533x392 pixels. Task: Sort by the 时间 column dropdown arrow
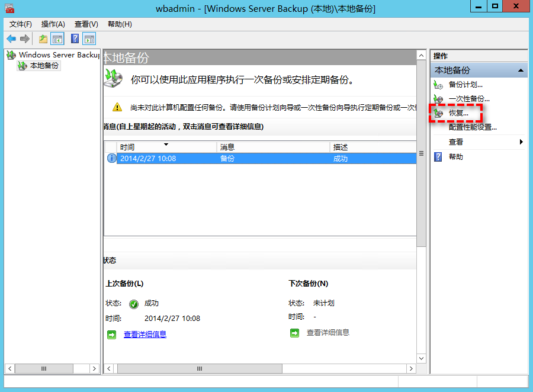click(x=166, y=144)
